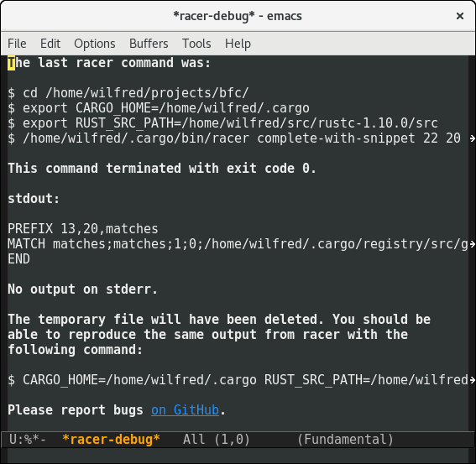Click the 'stdout:' heading text

[x=34, y=199]
